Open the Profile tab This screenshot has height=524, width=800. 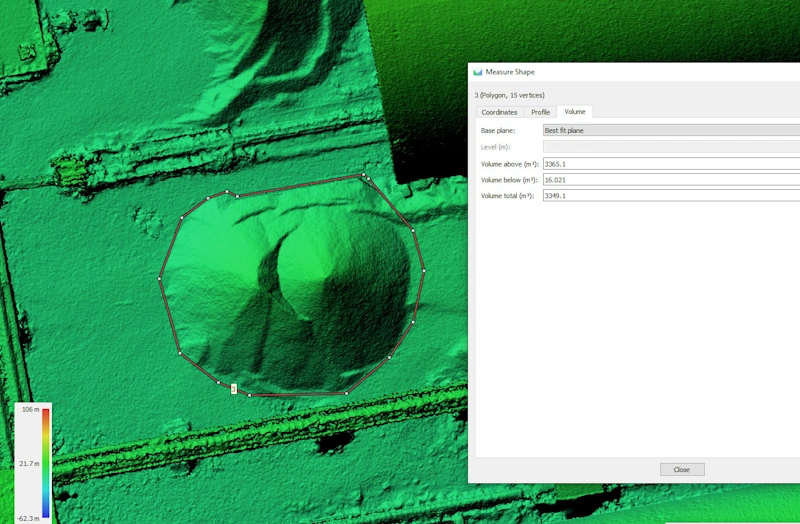tap(540, 112)
